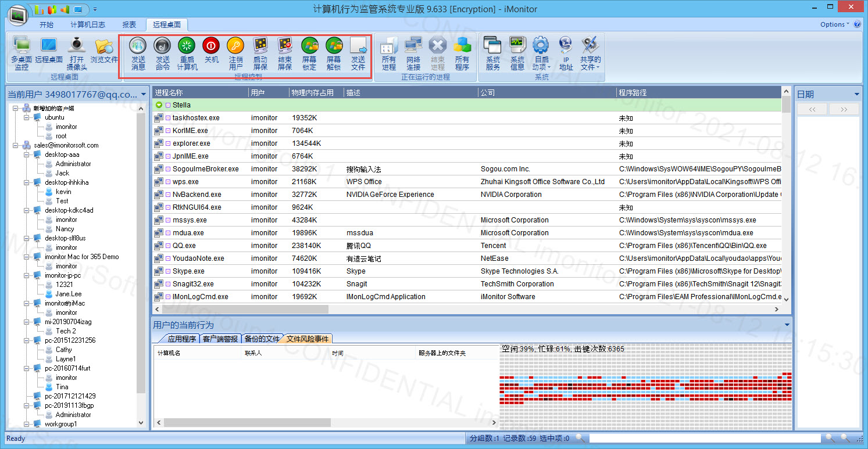
Task: Tick the checkbox beside QQ.exe
Action: coord(168,246)
